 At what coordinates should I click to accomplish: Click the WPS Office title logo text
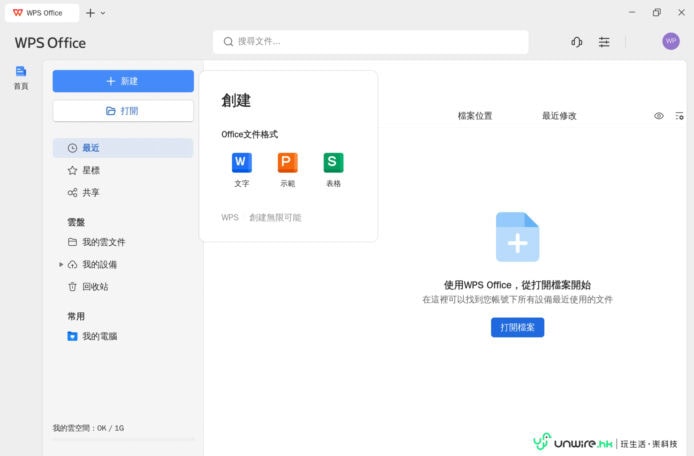(x=50, y=43)
